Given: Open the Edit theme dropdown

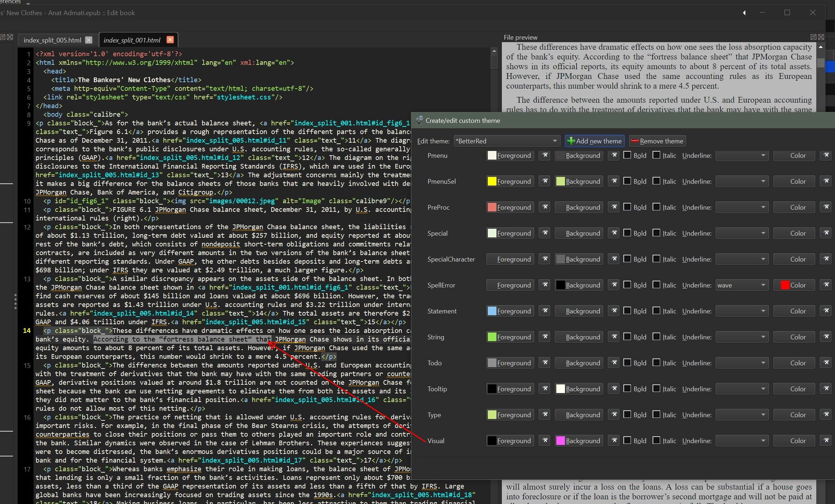Looking at the screenshot, I should [507, 141].
